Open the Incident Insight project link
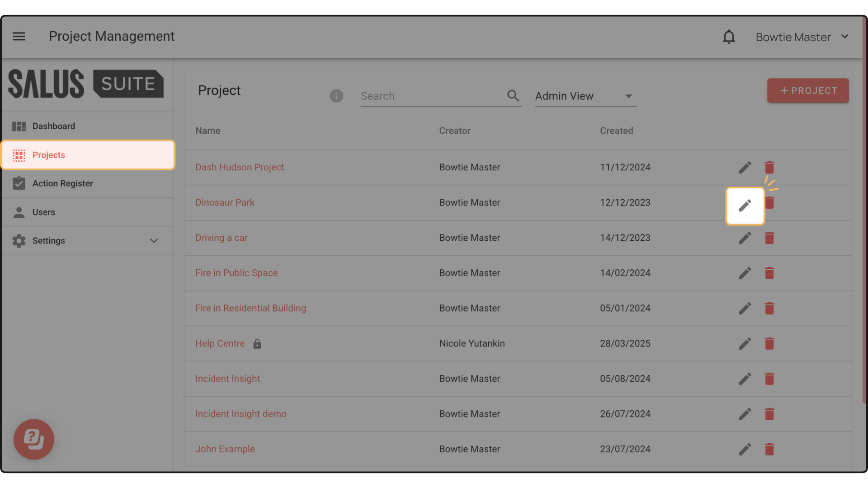The height and width of the screenshot is (488, 868). pos(227,379)
